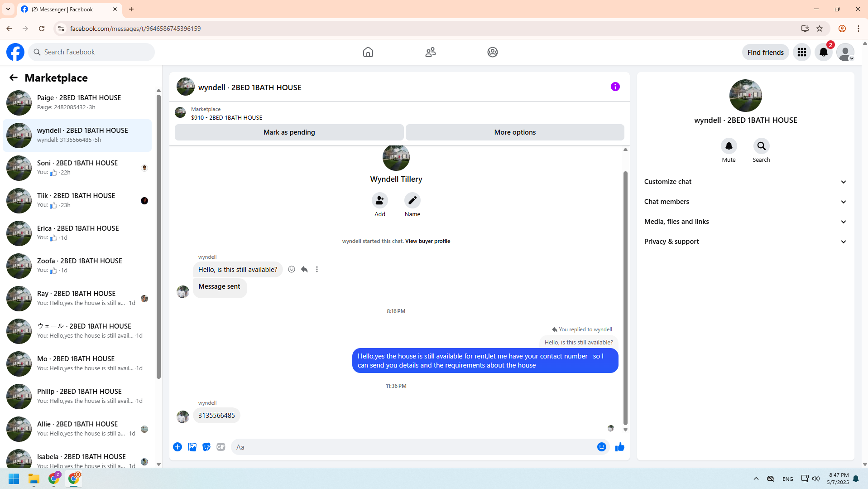The height and width of the screenshot is (489, 868).
Task: Open more actions plus icon
Action: [x=177, y=447]
